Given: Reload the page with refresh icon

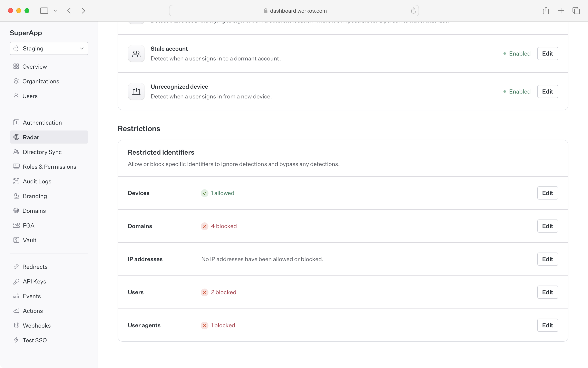Looking at the screenshot, I should tap(413, 11).
